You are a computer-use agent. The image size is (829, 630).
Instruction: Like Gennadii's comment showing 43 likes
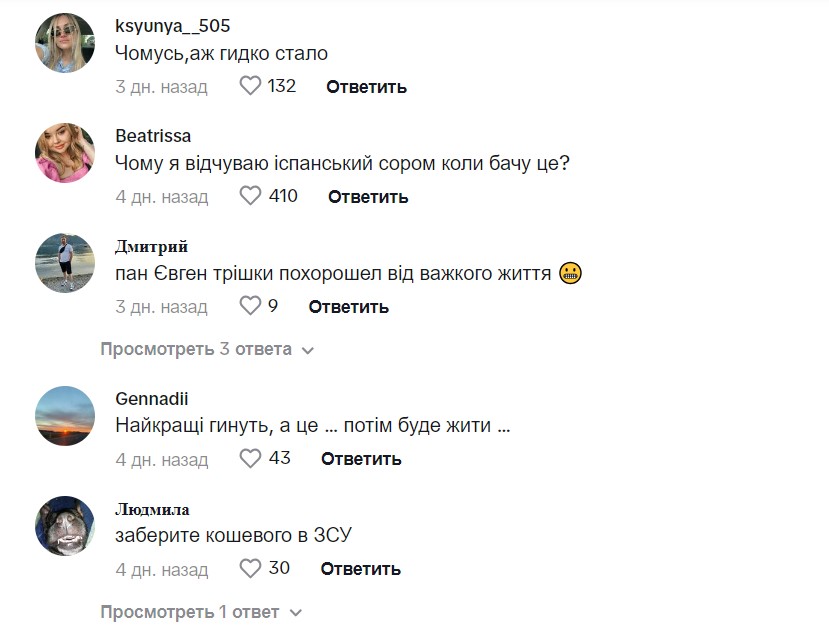click(x=249, y=459)
